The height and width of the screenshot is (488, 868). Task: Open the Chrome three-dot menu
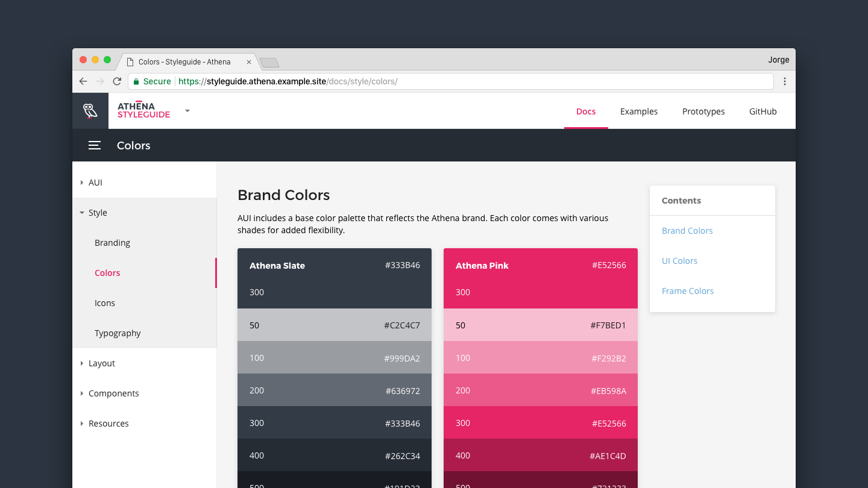coord(784,81)
